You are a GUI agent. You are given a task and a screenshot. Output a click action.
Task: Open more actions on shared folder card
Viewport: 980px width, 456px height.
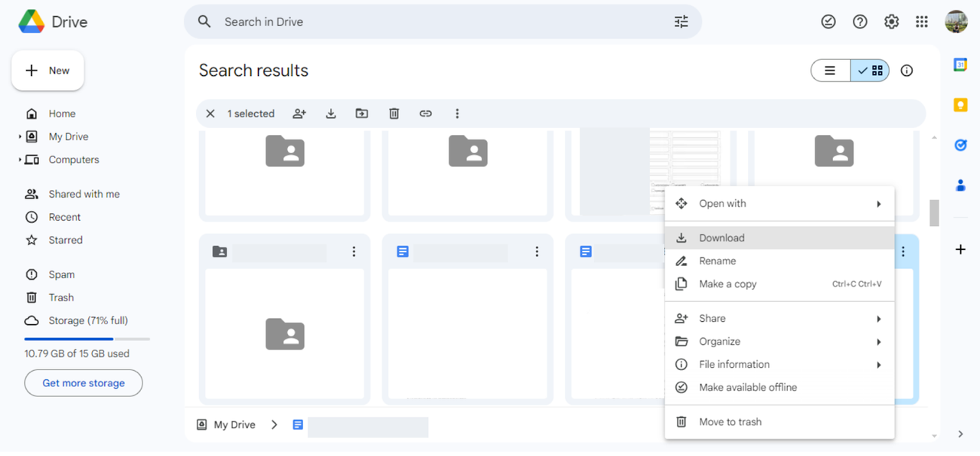(x=354, y=251)
